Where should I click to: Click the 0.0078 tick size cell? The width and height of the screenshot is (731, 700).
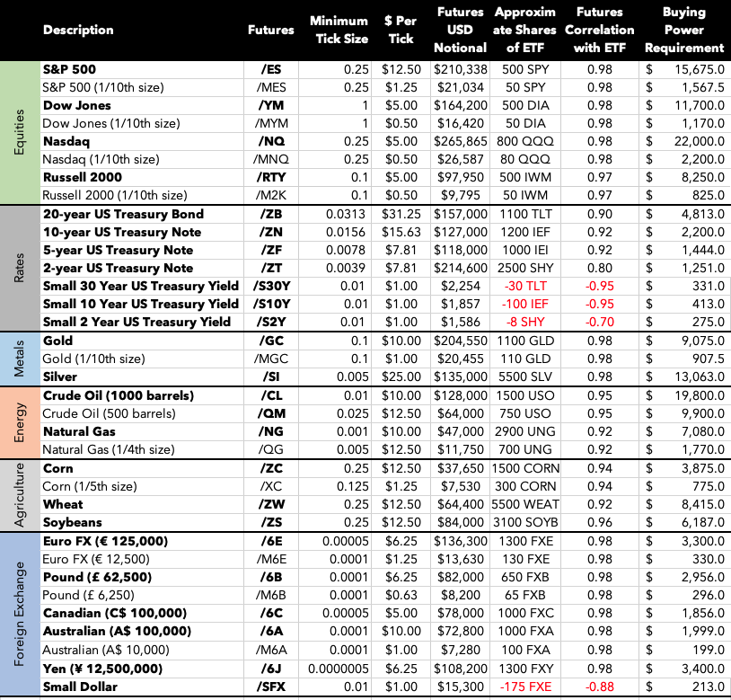click(x=346, y=250)
